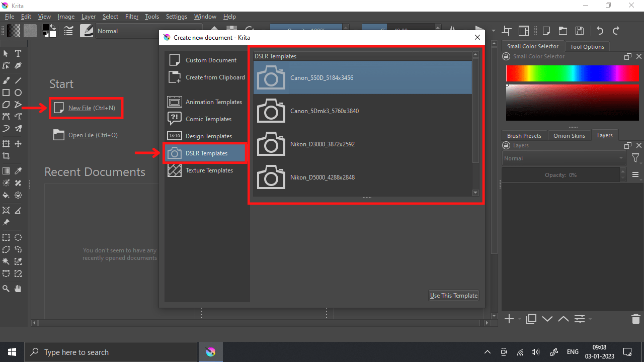644x362 pixels.
Task: Select Custom Document in dialog sidebar
Action: [207, 60]
